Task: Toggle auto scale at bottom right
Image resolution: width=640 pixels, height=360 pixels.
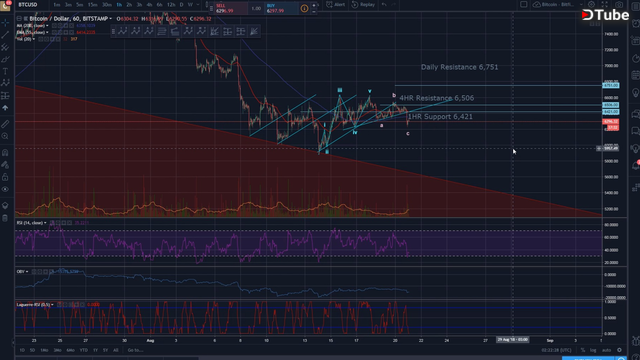Action: (606, 350)
